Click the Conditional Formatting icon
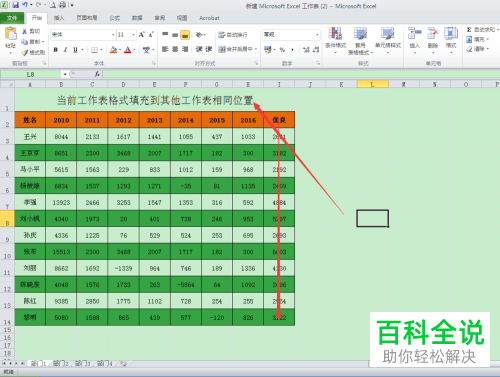This screenshot has height=377, width=500. point(335,34)
